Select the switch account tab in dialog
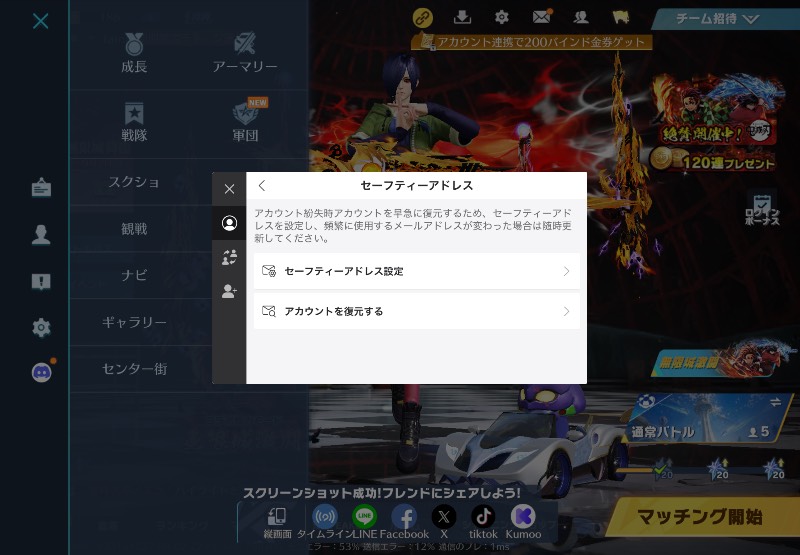 tap(229, 257)
